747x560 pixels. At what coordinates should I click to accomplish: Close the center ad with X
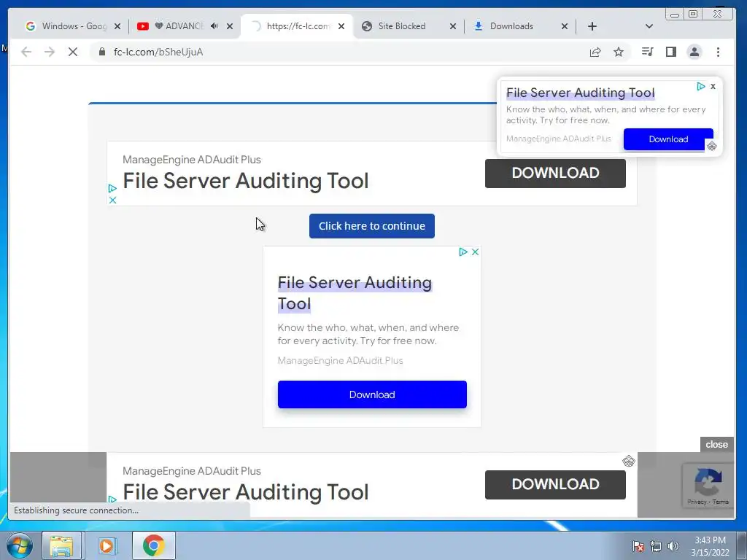coord(475,252)
